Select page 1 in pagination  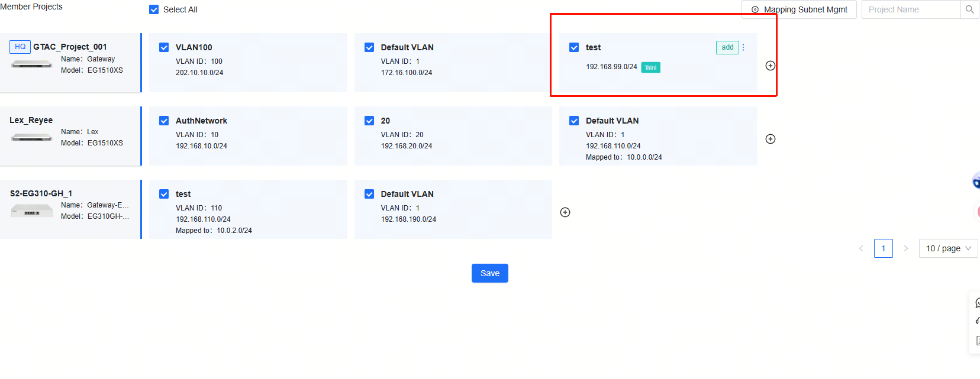(883, 248)
